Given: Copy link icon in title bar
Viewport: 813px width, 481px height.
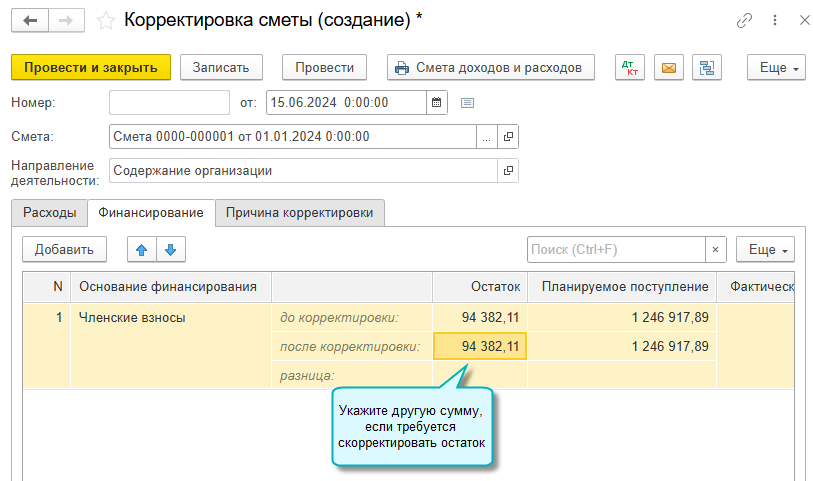Looking at the screenshot, I should click(744, 20).
